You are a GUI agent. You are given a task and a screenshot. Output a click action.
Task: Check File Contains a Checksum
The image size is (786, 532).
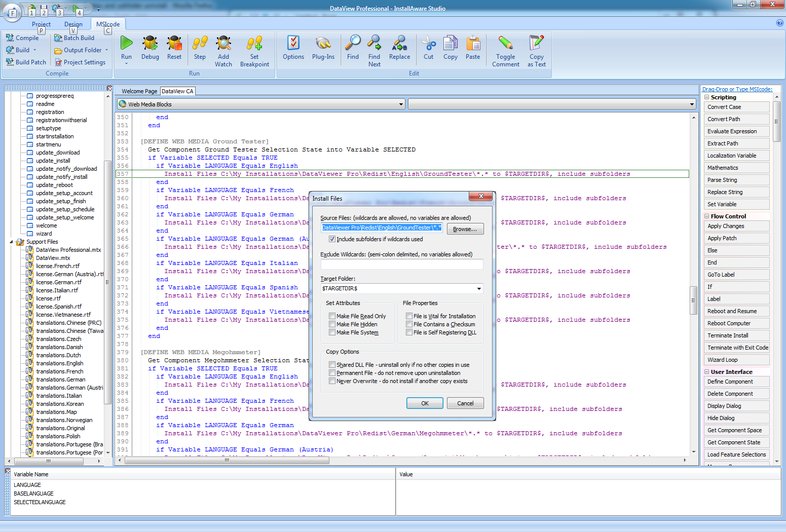click(x=409, y=324)
